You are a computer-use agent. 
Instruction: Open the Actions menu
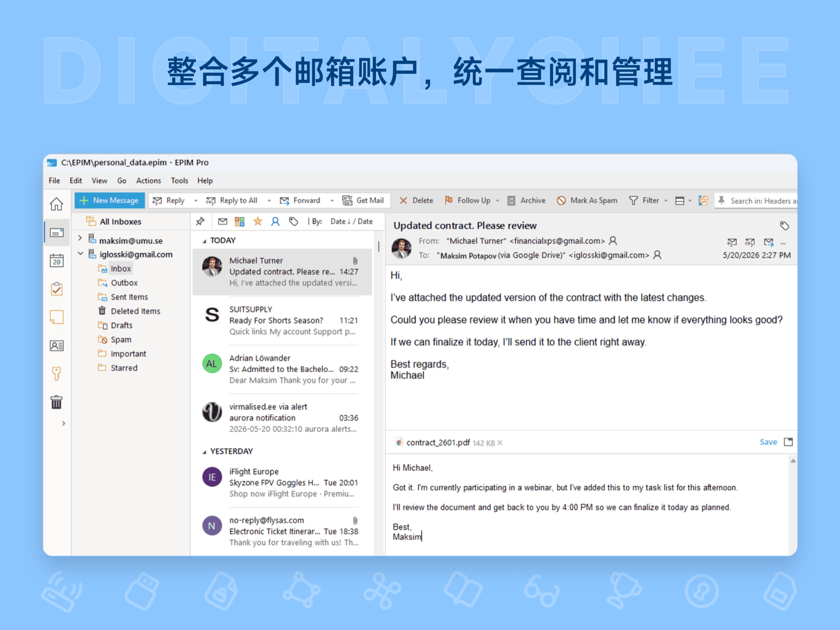149,181
